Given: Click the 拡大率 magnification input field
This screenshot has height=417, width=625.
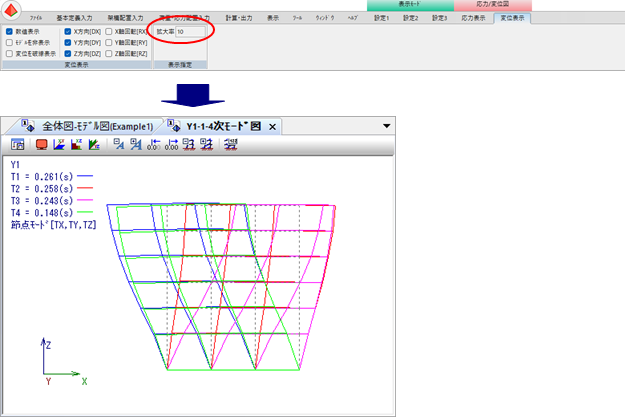Looking at the screenshot, I should (190, 32).
